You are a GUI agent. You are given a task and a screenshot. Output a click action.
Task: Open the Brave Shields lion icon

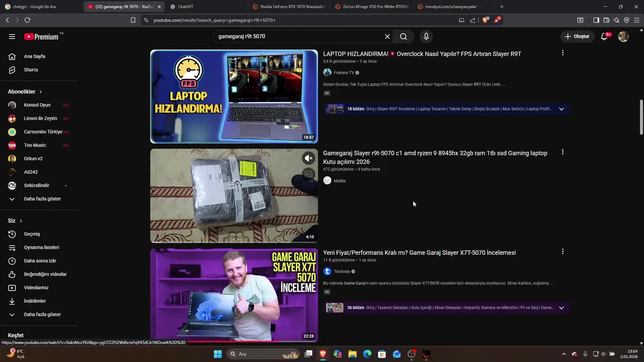coord(485,20)
